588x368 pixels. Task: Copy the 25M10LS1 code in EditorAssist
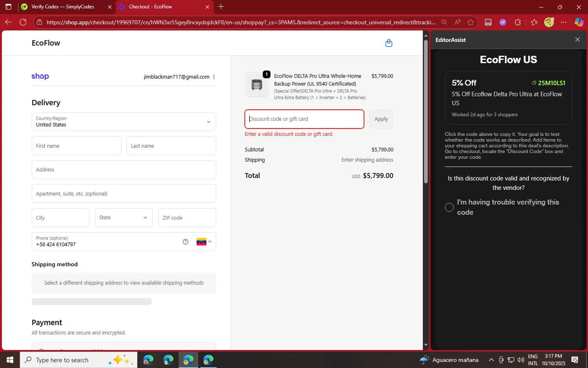pos(548,83)
